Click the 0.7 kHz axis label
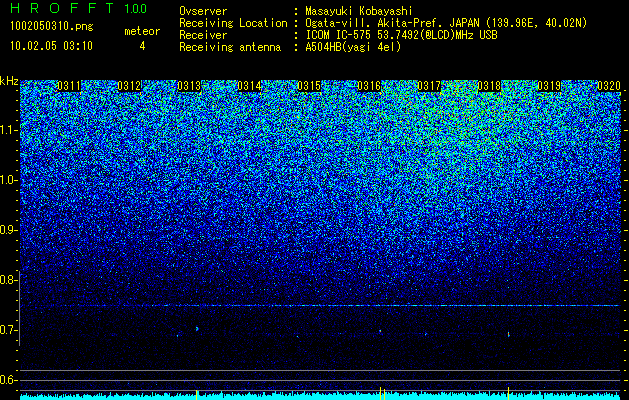The width and height of the screenshot is (629, 400). [x=9, y=330]
